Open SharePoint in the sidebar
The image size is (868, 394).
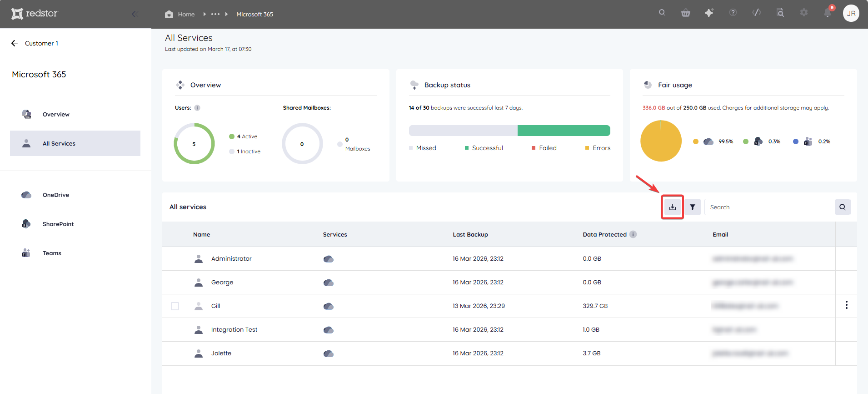(x=75, y=224)
